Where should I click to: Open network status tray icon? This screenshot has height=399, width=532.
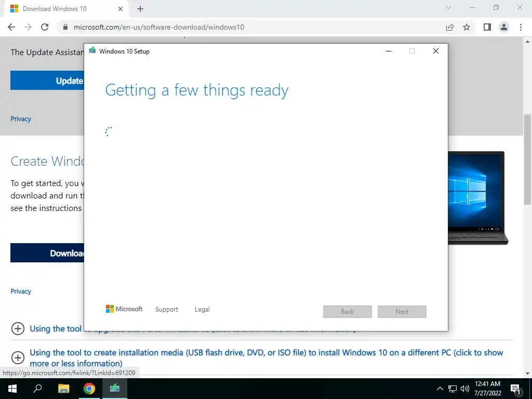click(x=453, y=389)
